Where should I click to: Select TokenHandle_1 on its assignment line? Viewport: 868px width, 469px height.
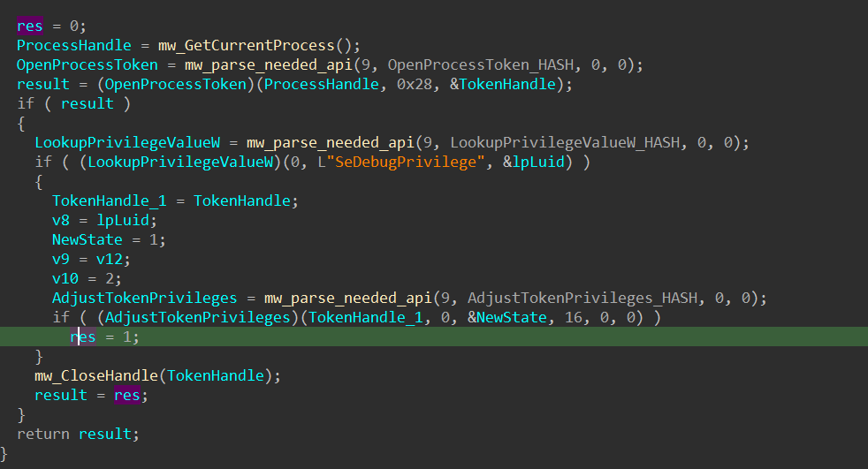coord(109,200)
